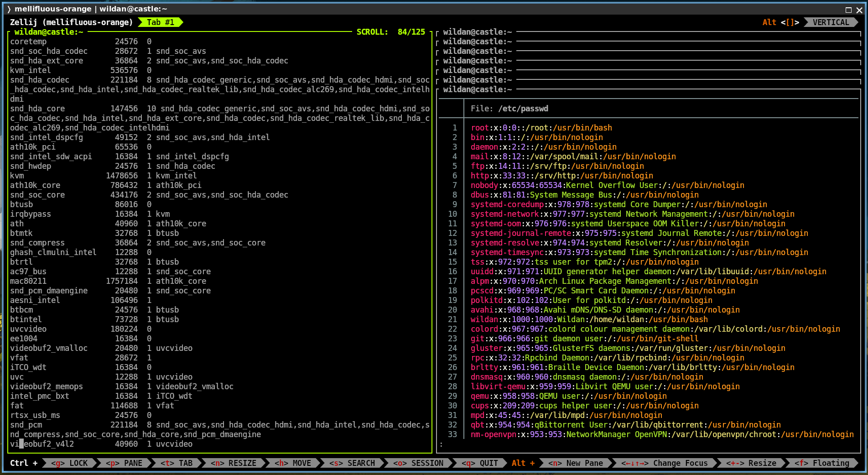The height and width of the screenshot is (475, 868).
Task: Open MOVE mode in status bar
Action: (293, 463)
